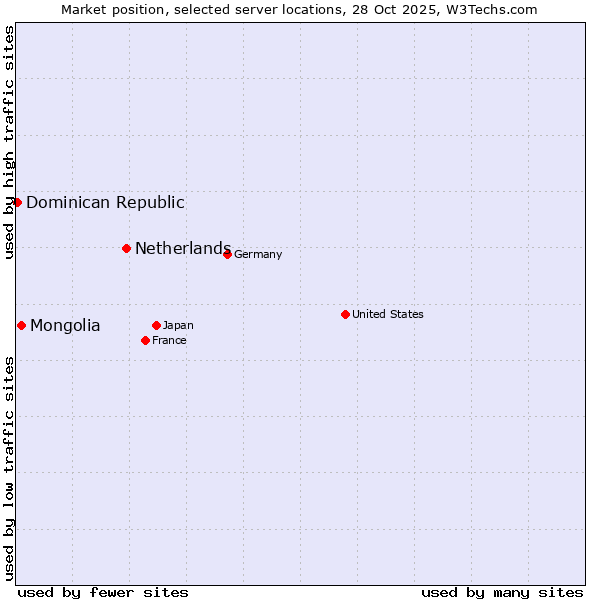Viewport: 600px width, 600px height.
Task: Click the 'used by many sites' axis label
Action: click(502, 592)
